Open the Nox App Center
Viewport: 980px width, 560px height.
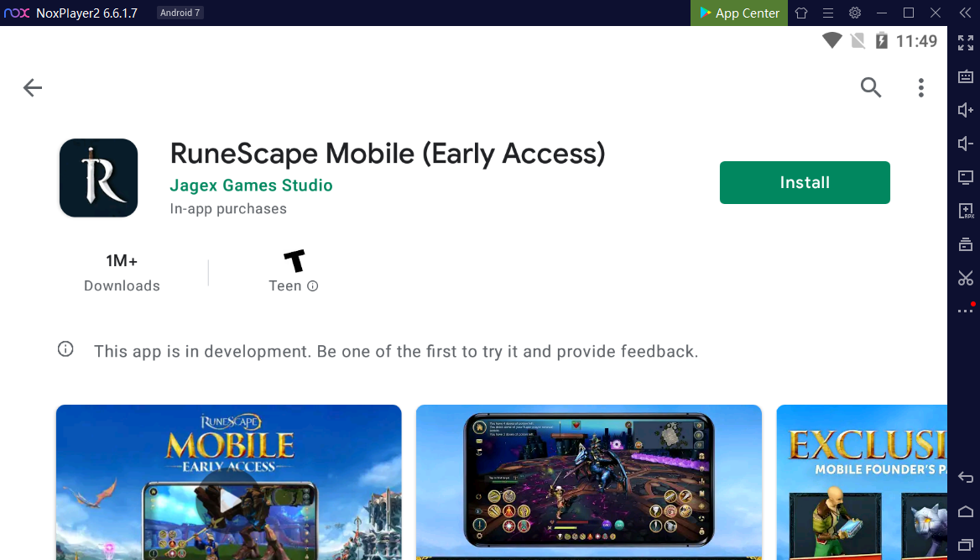pyautogui.click(x=738, y=13)
